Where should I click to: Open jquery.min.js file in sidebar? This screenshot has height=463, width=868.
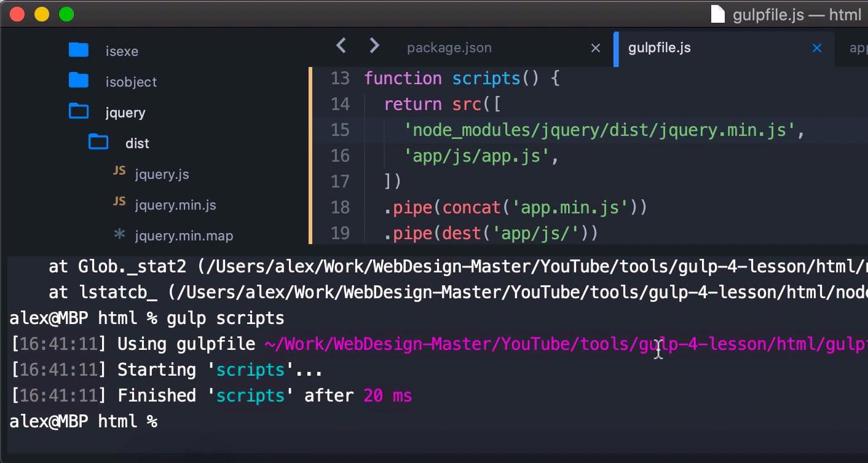pos(175,205)
